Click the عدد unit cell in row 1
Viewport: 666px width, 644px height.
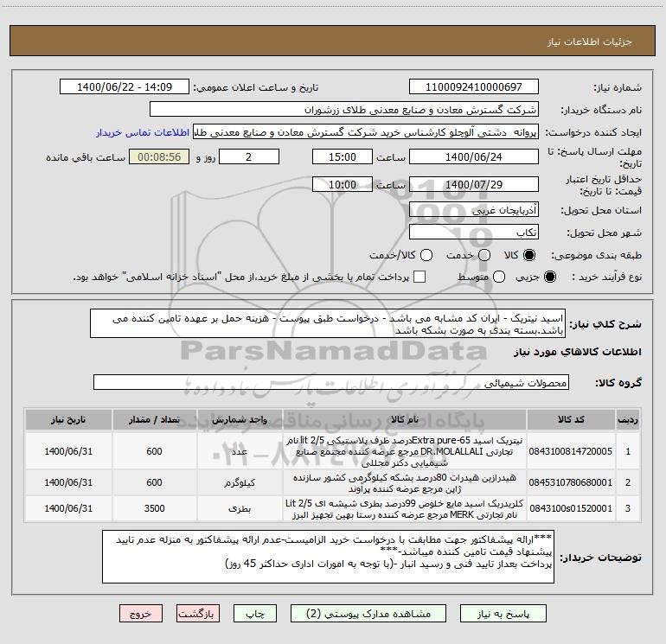[240, 451]
